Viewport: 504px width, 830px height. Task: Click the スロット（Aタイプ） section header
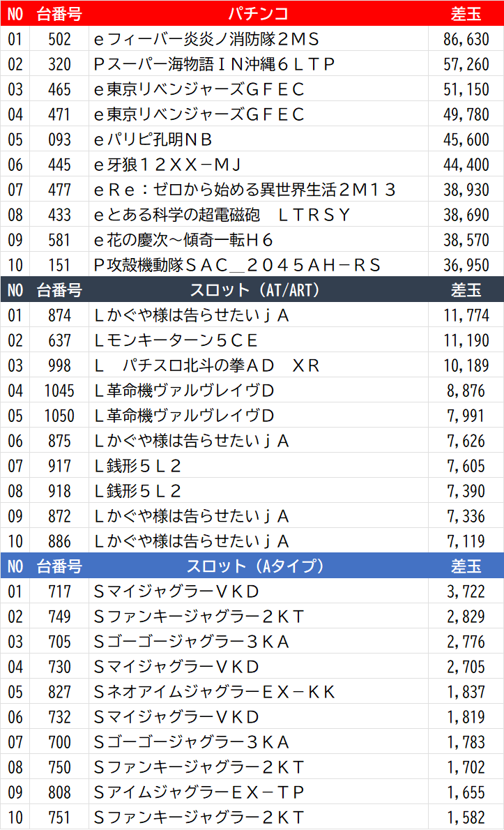click(x=255, y=566)
